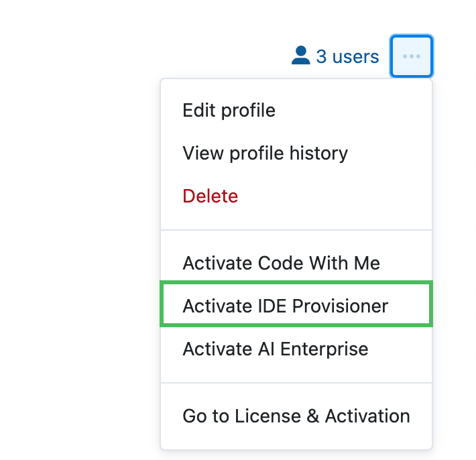Open View profile history
Viewport: 476px width, 460px height.
[265, 153]
